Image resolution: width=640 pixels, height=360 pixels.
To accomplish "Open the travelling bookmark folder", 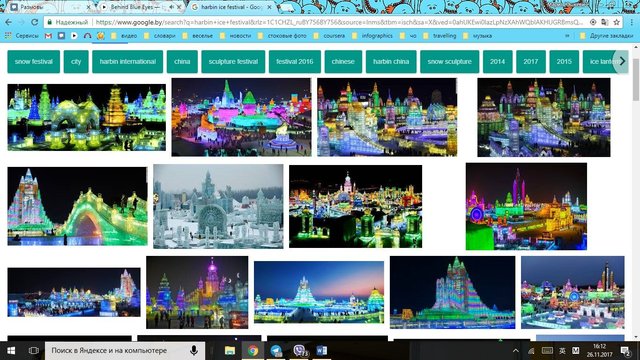I will (440, 36).
